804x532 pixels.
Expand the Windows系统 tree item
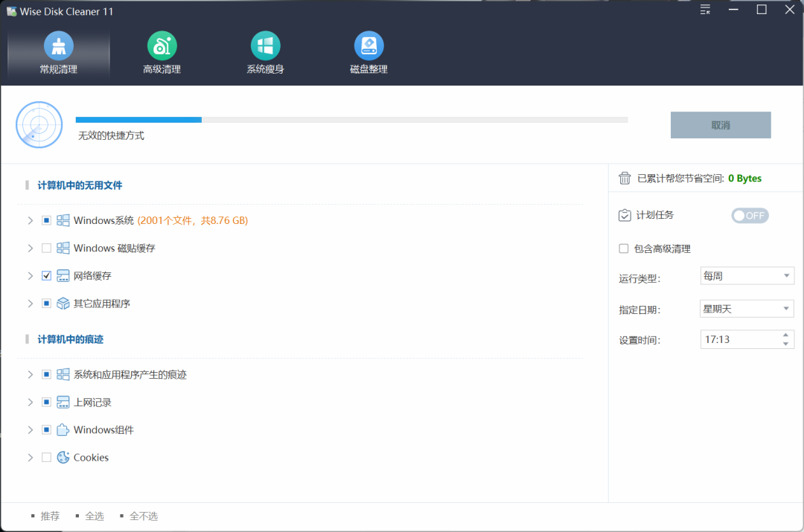point(30,220)
